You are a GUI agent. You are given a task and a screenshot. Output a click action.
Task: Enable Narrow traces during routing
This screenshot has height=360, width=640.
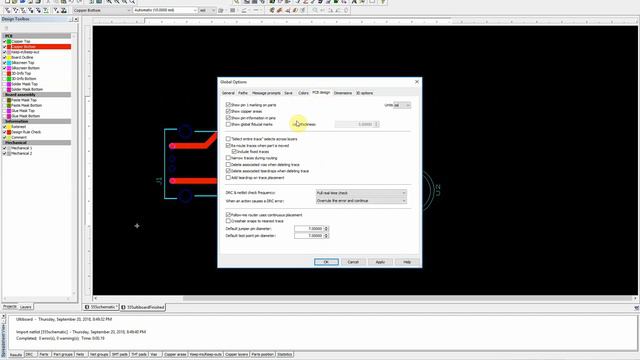tap(228, 158)
